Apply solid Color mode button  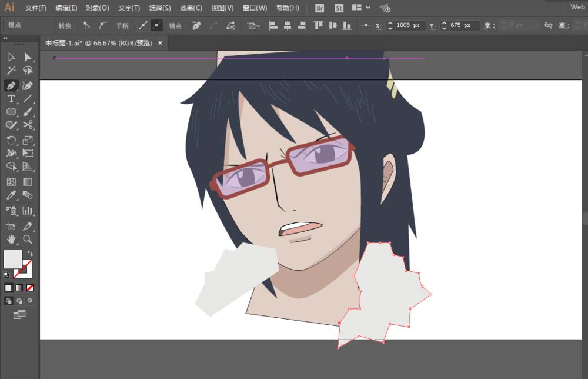(8, 288)
